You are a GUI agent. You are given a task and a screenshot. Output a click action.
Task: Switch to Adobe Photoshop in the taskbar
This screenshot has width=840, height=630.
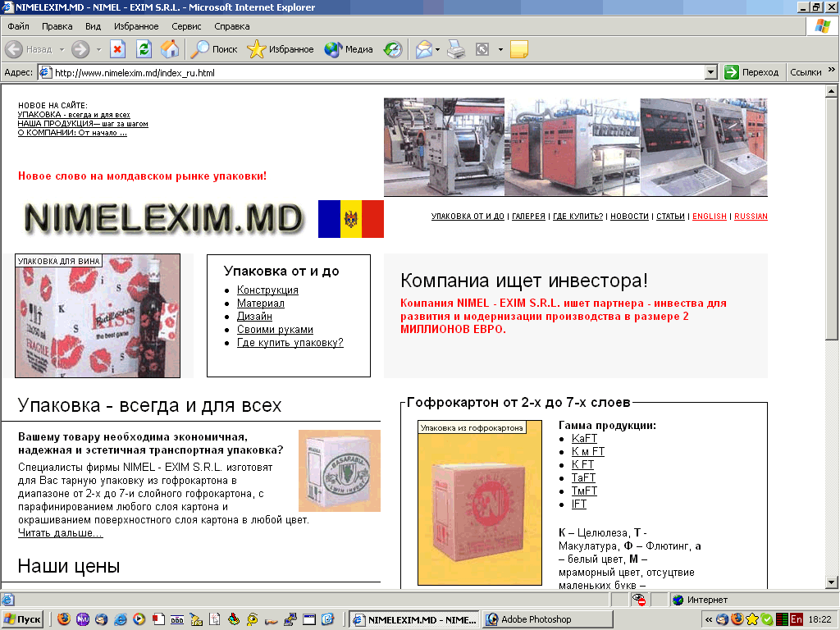pos(534,619)
